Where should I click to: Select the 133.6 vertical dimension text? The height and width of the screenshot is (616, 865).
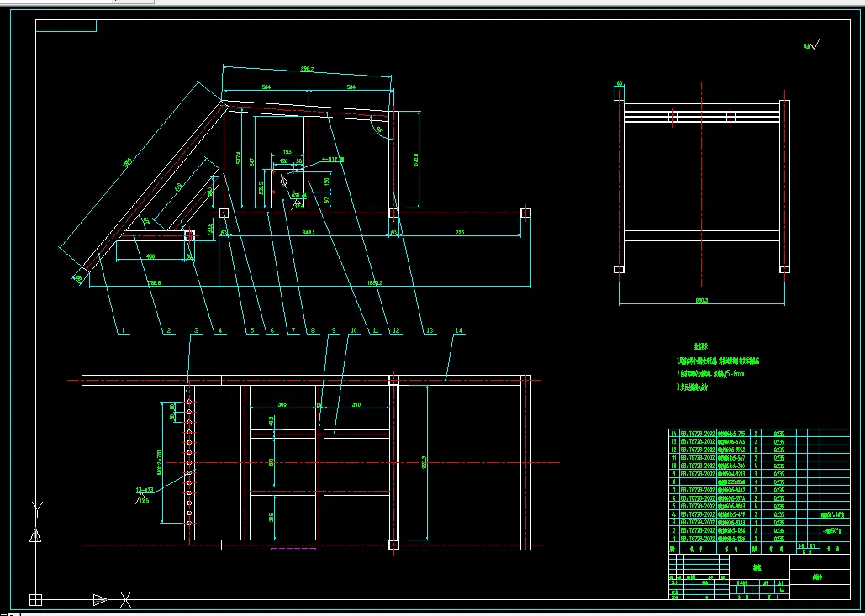(209, 227)
